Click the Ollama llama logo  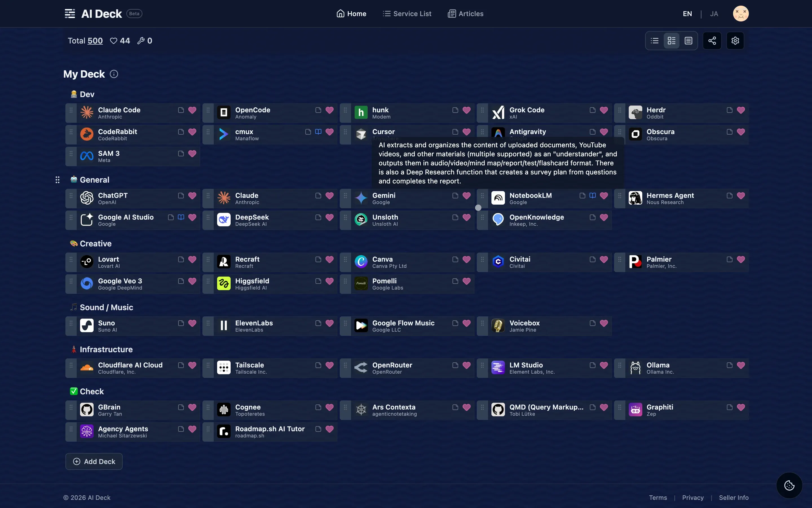coord(635,368)
